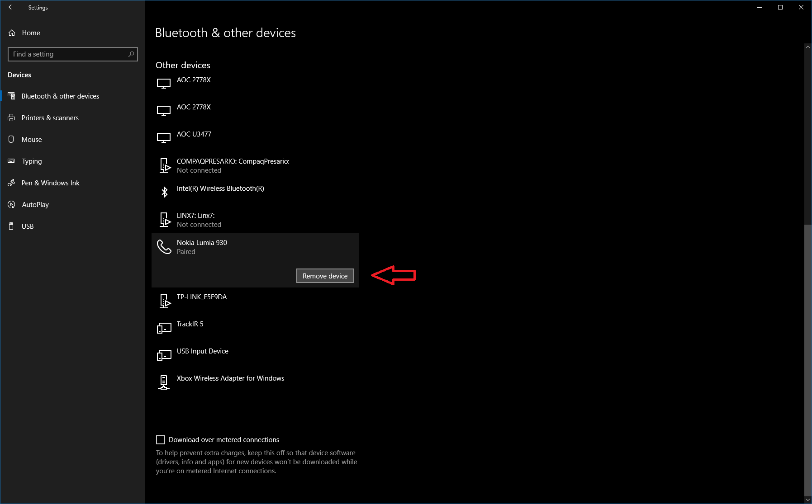Click the Pen & Windows Ink icon

12,183
